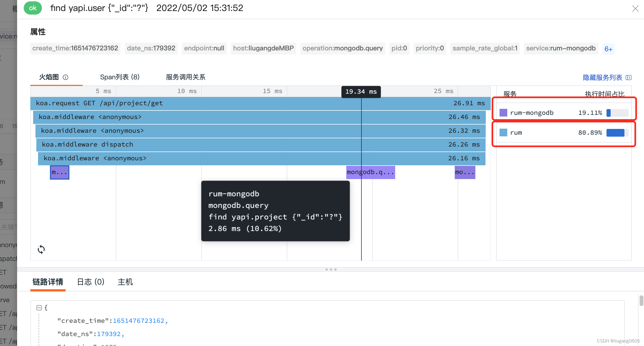Click the 属性 section heading
Screen dimensions: 644x346
[x=38, y=32]
